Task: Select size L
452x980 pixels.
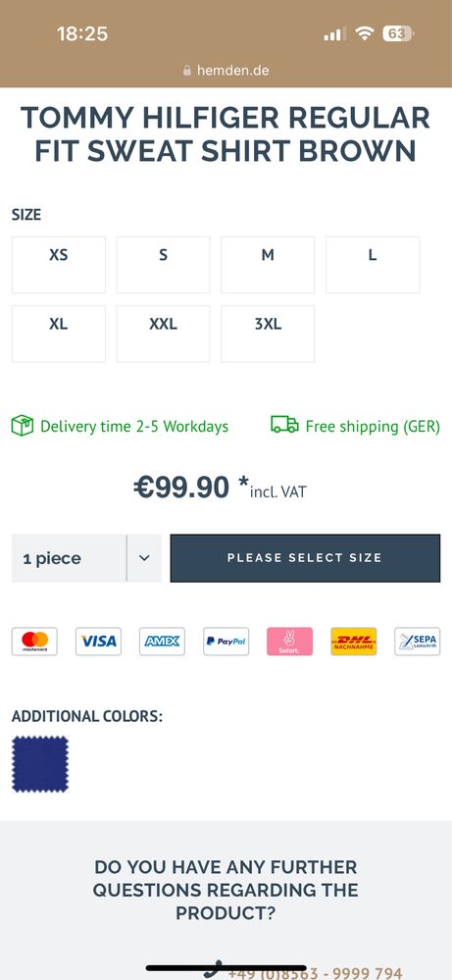Action: [373, 265]
